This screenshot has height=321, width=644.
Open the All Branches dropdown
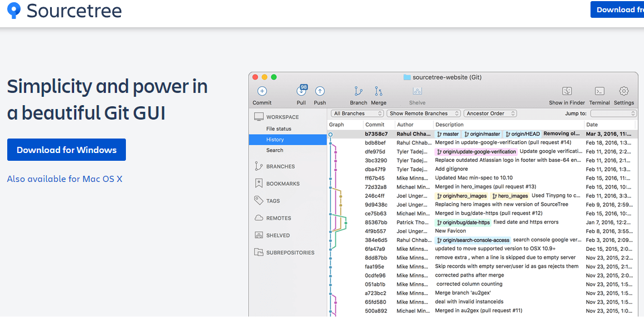pyautogui.click(x=357, y=113)
